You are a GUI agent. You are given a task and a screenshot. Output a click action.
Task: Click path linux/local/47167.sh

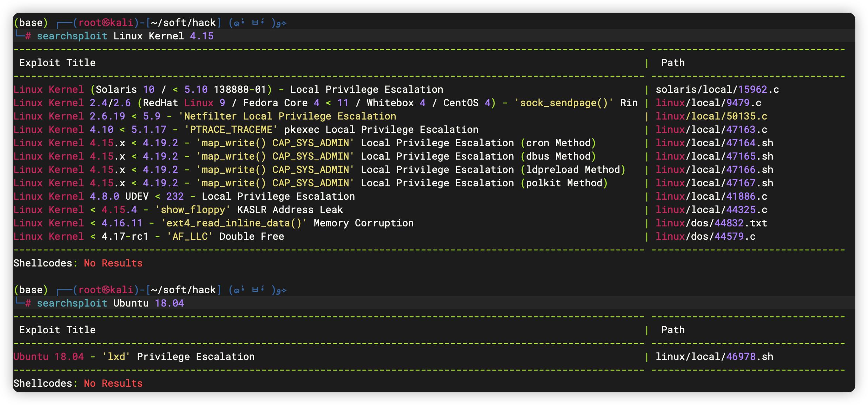[715, 183]
